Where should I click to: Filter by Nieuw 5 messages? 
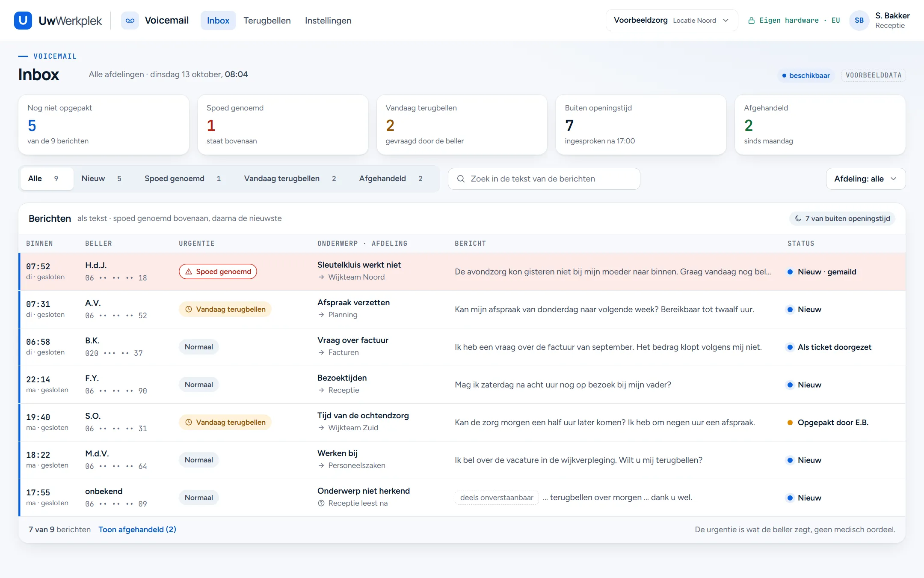coord(101,179)
